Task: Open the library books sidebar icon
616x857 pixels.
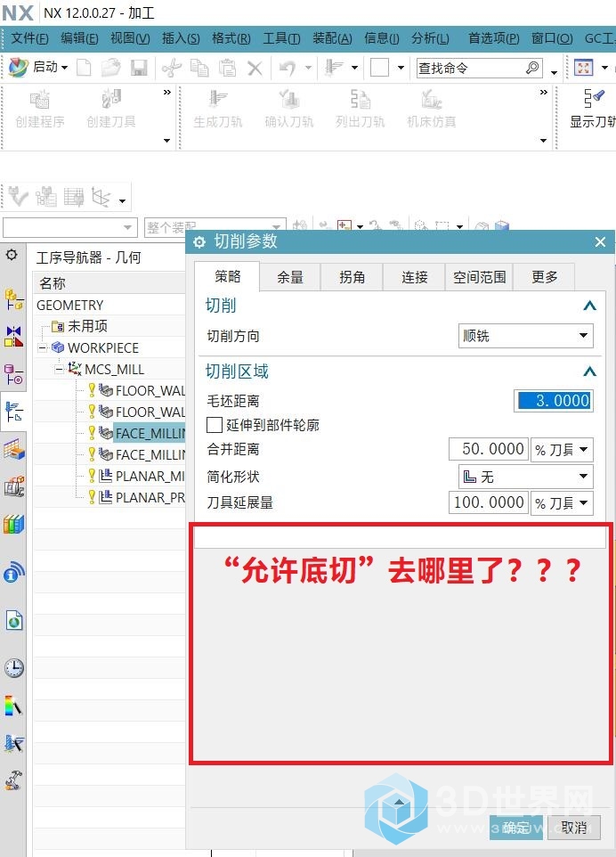Action: tap(13, 524)
